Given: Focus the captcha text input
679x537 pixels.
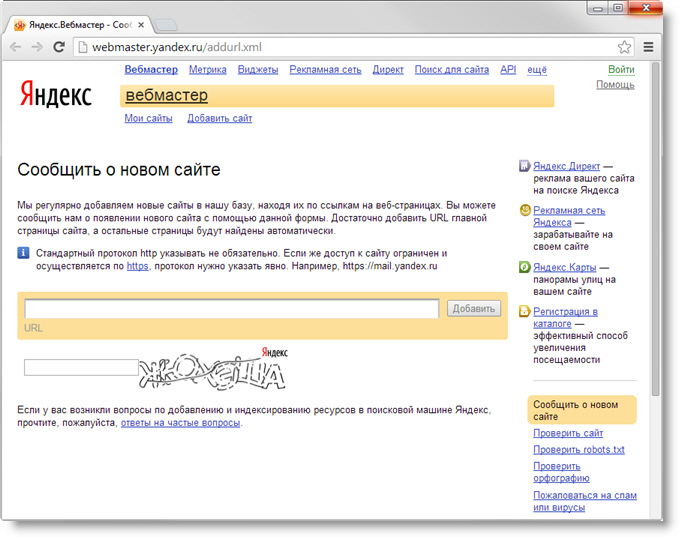Looking at the screenshot, I should coord(81,367).
